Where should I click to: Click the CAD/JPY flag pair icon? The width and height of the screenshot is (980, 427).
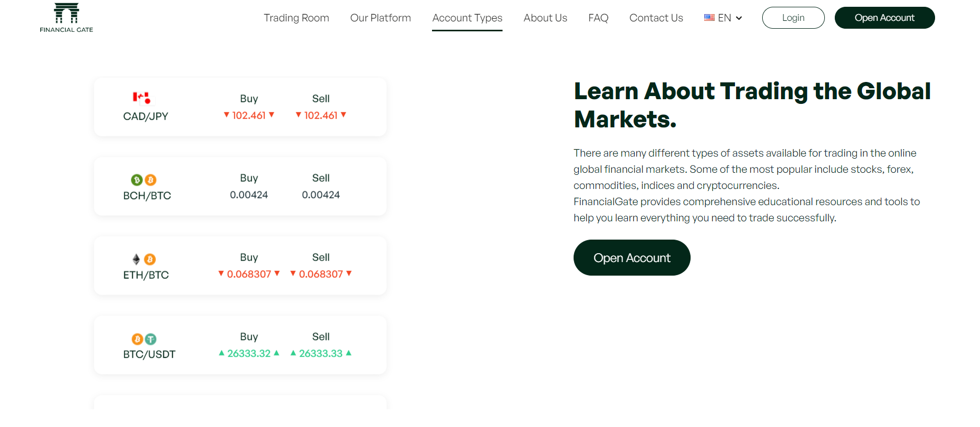pyautogui.click(x=141, y=98)
